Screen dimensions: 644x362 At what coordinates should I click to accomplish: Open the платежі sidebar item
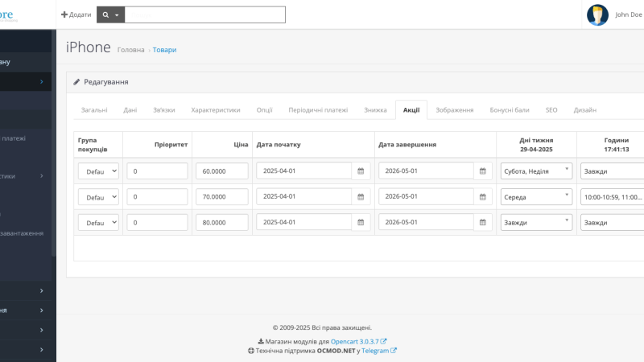point(13,138)
